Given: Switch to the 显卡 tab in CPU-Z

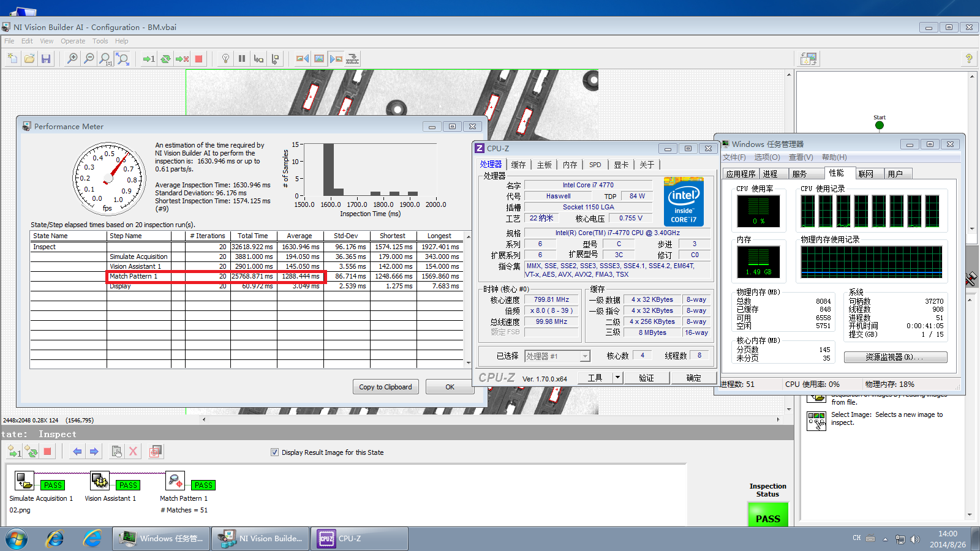Looking at the screenshot, I should 621,165.
